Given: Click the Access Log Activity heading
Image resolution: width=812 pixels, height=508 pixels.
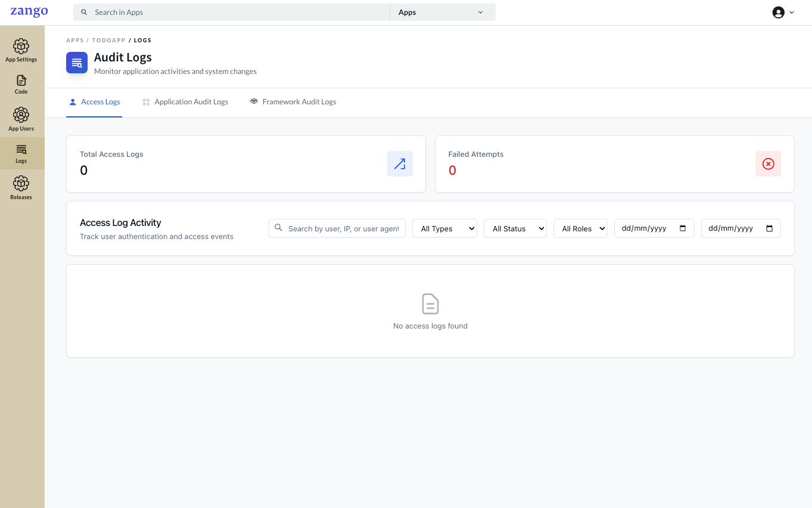Looking at the screenshot, I should (120, 222).
